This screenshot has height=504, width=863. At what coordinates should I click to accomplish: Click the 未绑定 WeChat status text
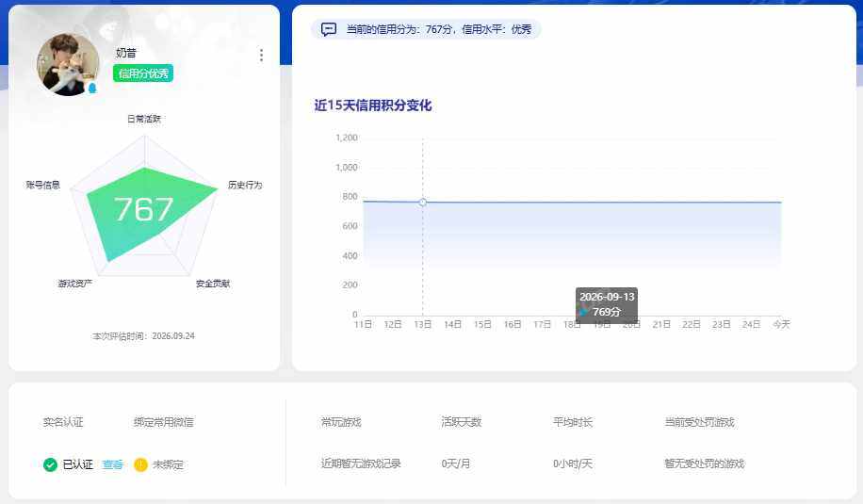168,464
